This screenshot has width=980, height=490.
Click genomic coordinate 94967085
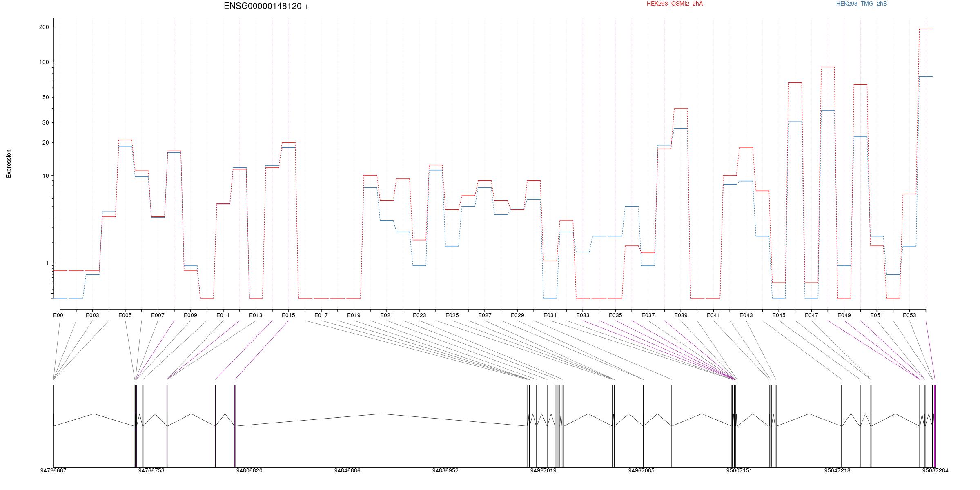point(641,470)
